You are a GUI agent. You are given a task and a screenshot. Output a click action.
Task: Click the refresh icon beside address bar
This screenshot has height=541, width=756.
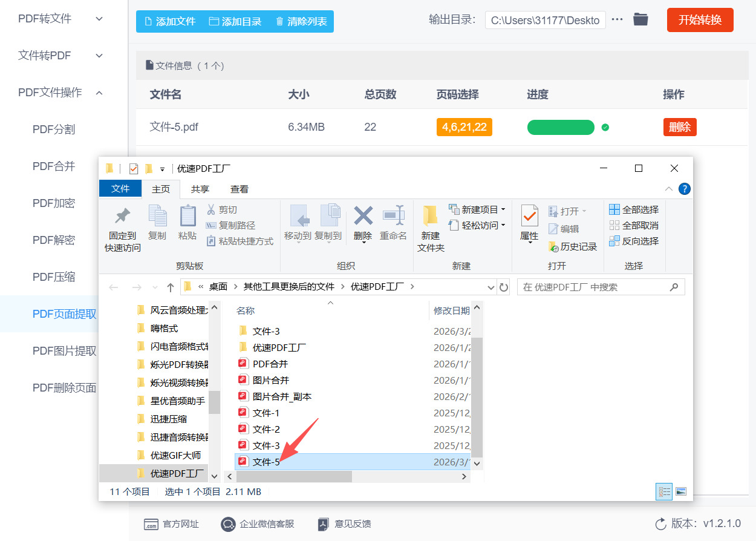tap(504, 287)
